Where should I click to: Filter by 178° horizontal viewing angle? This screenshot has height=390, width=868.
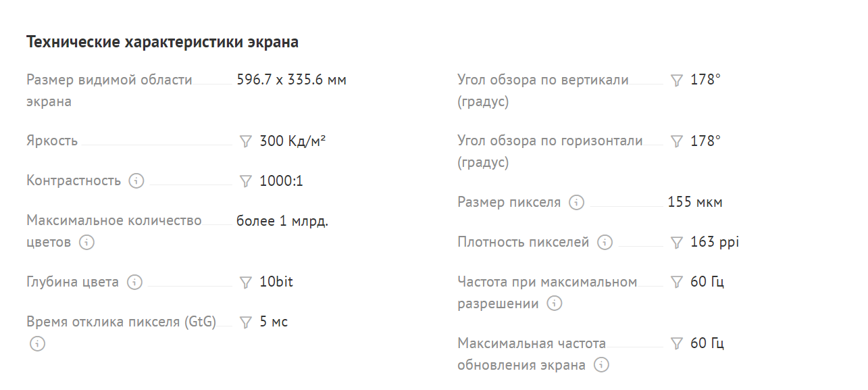click(x=676, y=141)
